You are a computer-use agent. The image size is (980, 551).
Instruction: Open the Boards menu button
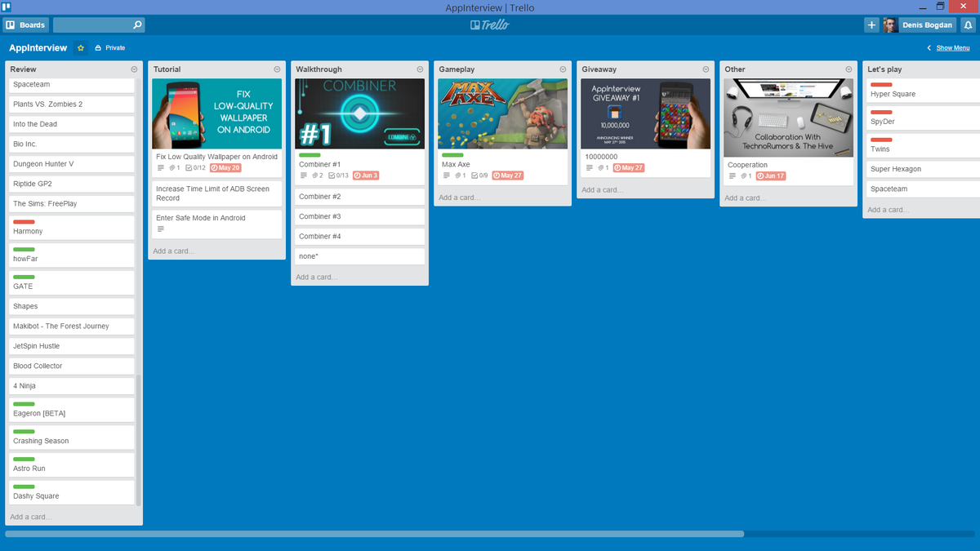(x=25, y=25)
